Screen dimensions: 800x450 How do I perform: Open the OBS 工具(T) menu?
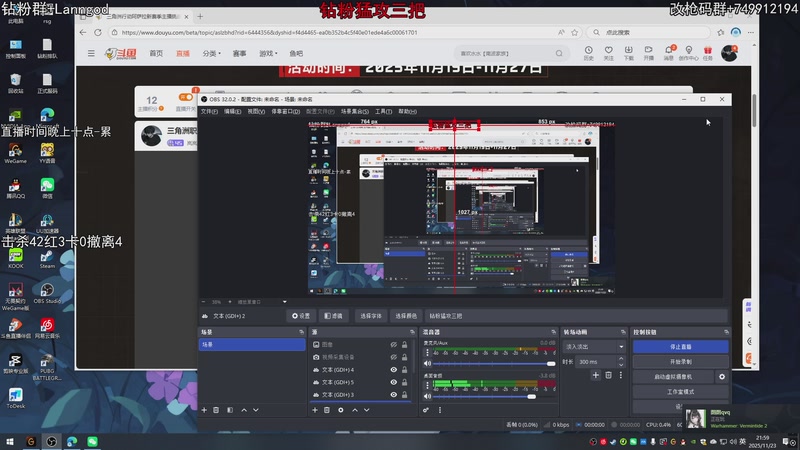click(384, 111)
